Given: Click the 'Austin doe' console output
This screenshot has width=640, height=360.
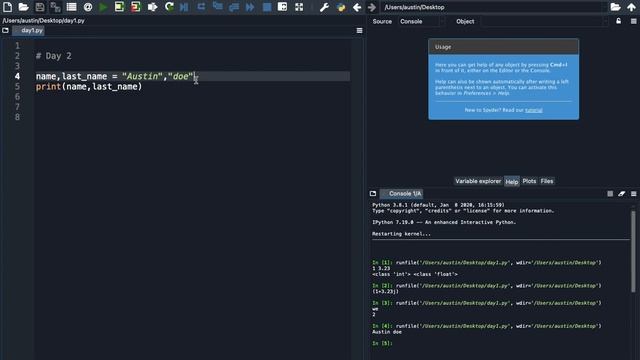Looking at the screenshot, I should click(x=387, y=332).
